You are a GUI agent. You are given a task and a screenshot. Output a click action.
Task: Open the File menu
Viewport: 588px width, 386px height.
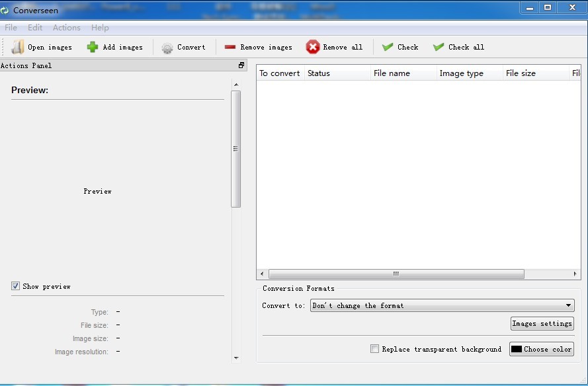pyautogui.click(x=11, y=27)
